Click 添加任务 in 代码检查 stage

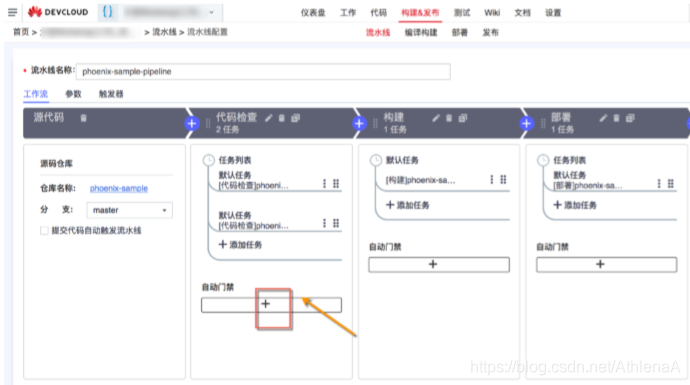[240, 245]
